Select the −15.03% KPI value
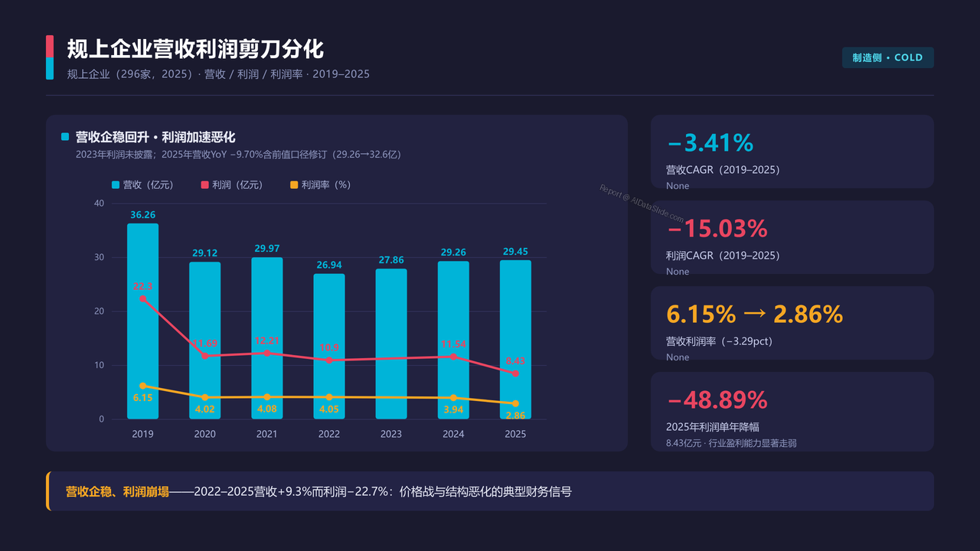This screenshot has height=551, width=980. pos(717,229)
